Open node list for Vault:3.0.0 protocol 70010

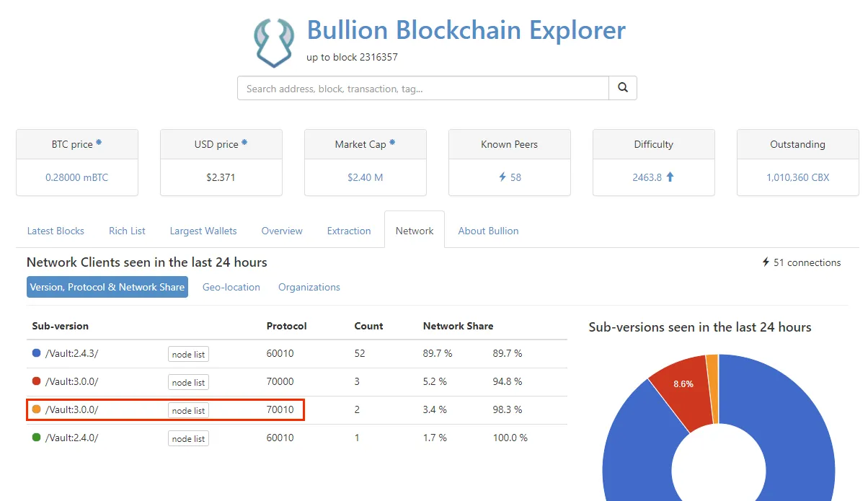click(188, 410)
